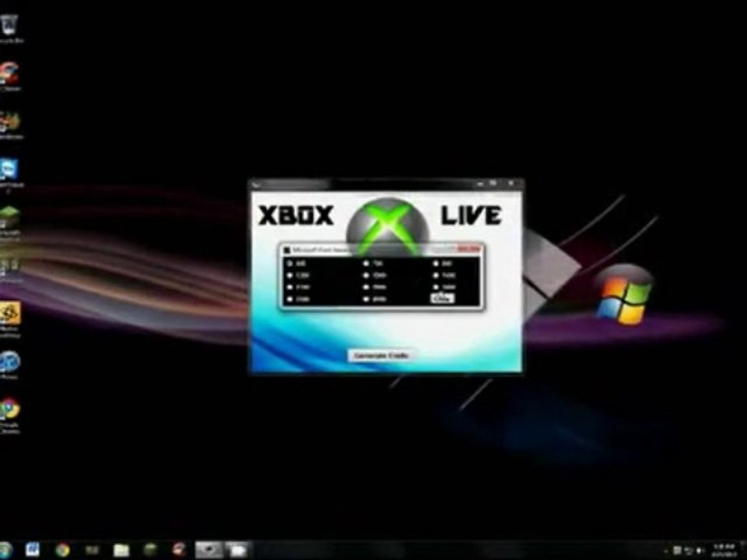Launch Chrome from the taskbar
Image resolution: width=747 pixels, height=560 pixels.
[62, 550]
